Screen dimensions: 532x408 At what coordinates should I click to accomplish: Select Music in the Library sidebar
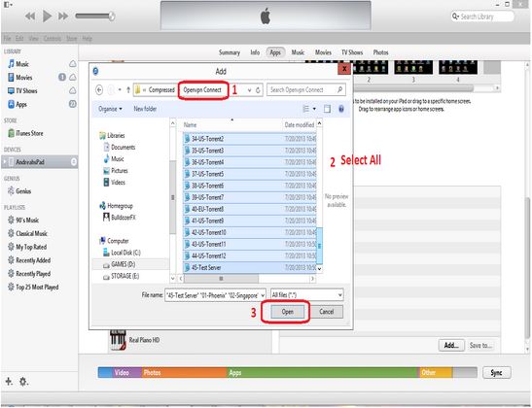(x=22, y=64)
